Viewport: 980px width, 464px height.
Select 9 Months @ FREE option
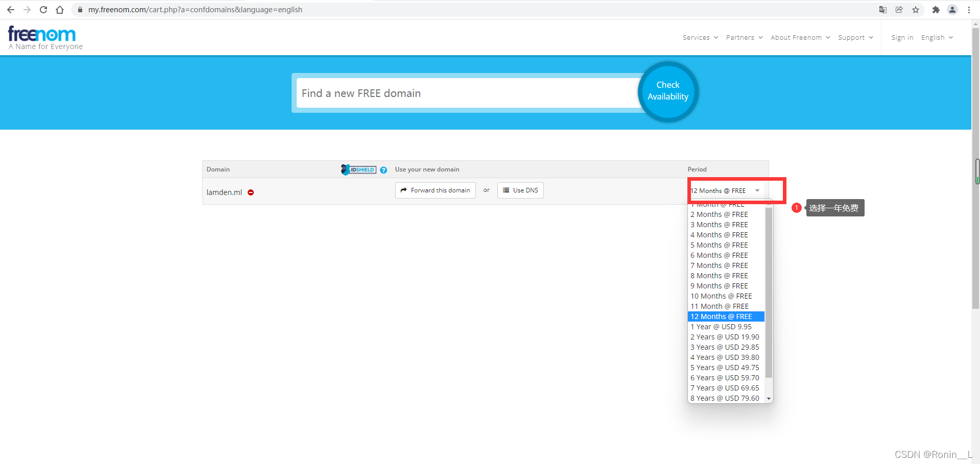pyautogui.click(x=726, y=286)
